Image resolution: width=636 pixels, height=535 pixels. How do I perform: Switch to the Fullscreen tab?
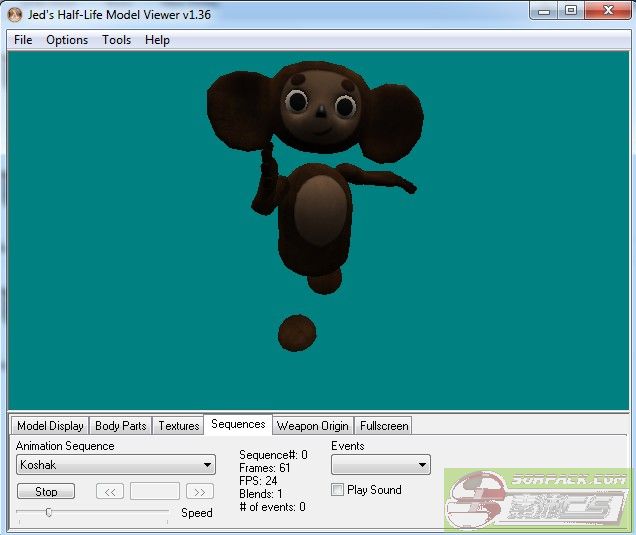tap(384, 426)
